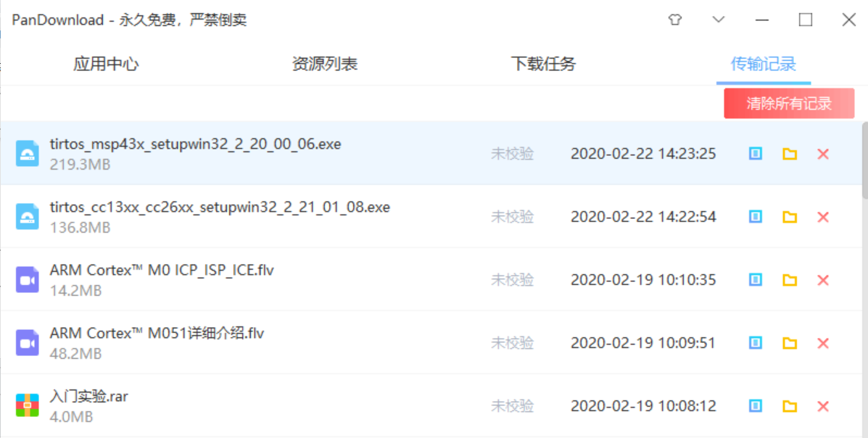The height and width of the screenshot is (438, 868).
Task: Click the 136.8MB file size
Action: [x=80, y=228]
